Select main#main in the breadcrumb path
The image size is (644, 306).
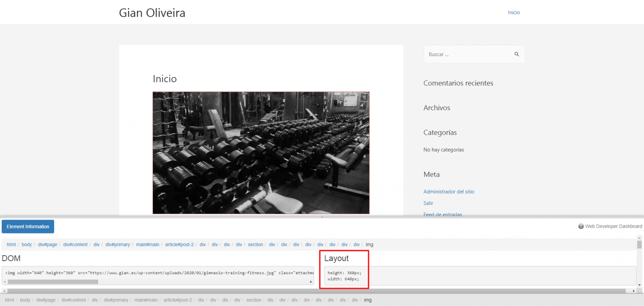(148, 244)
